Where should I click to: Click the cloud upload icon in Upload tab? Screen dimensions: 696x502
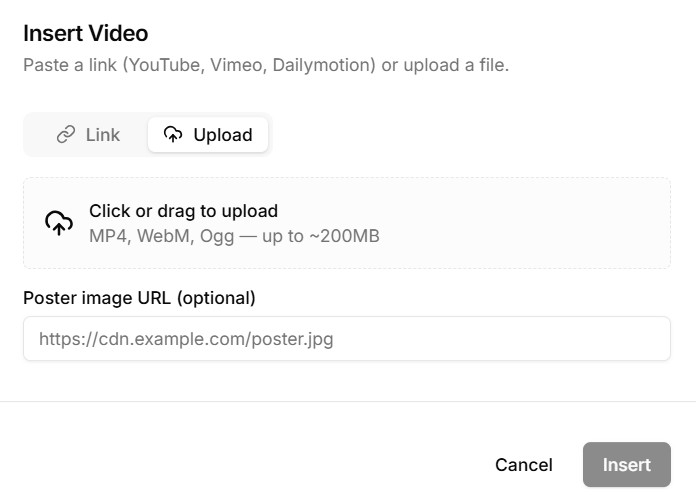174,135
